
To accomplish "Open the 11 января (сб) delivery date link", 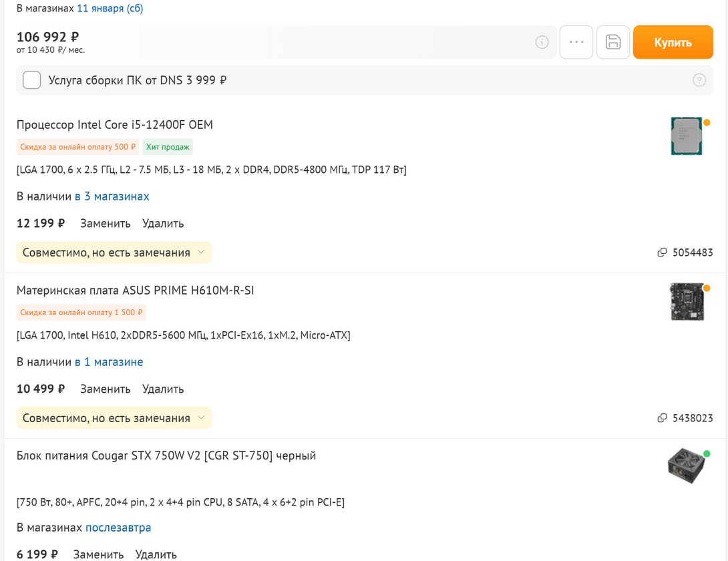I will coord(110,9).
